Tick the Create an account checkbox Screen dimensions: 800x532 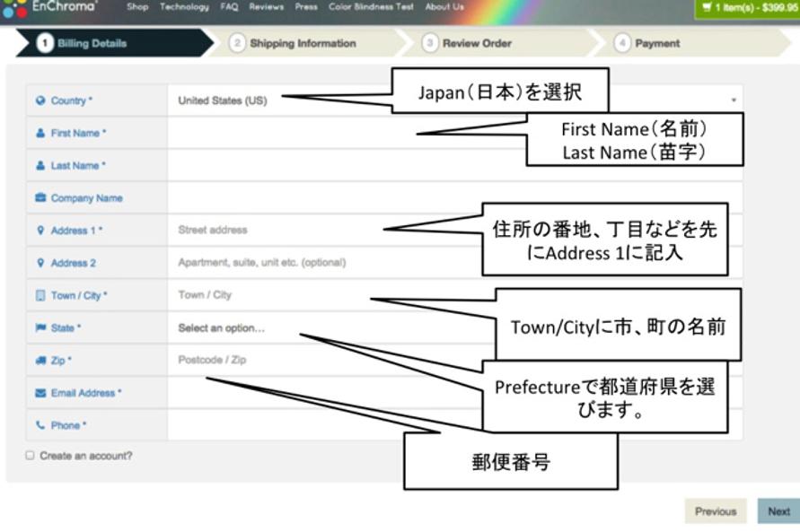tap(31, 456)
